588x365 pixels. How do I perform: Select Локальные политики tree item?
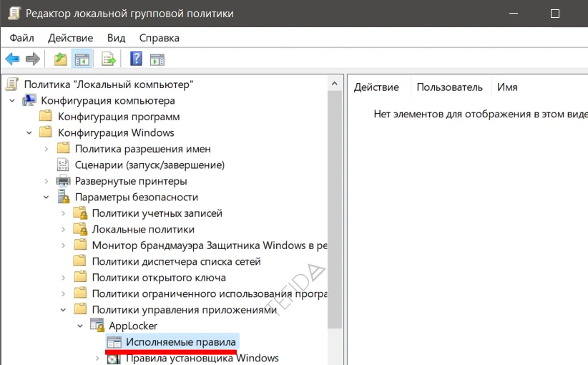click(x=143, y=229)
